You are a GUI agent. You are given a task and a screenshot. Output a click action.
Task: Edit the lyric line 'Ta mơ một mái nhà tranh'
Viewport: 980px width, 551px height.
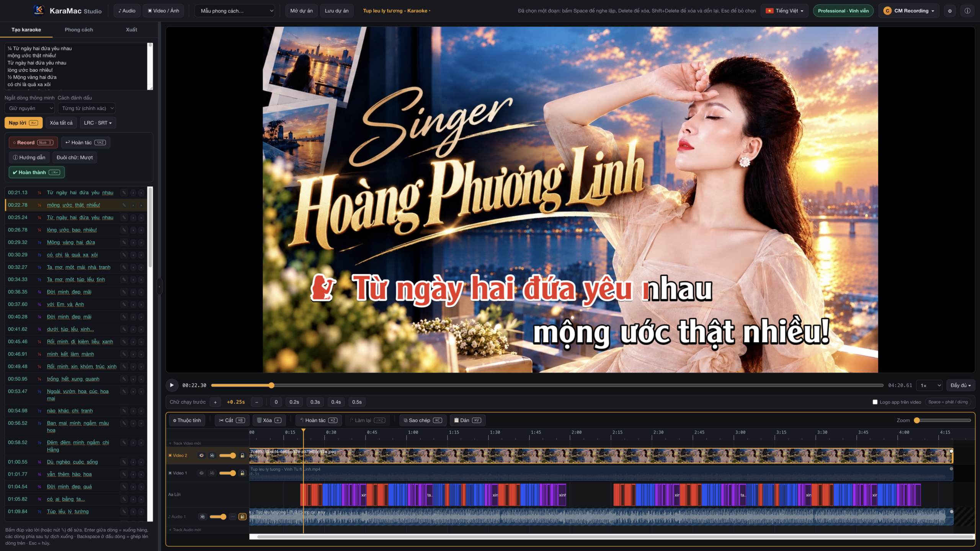[x=124, y=267]
